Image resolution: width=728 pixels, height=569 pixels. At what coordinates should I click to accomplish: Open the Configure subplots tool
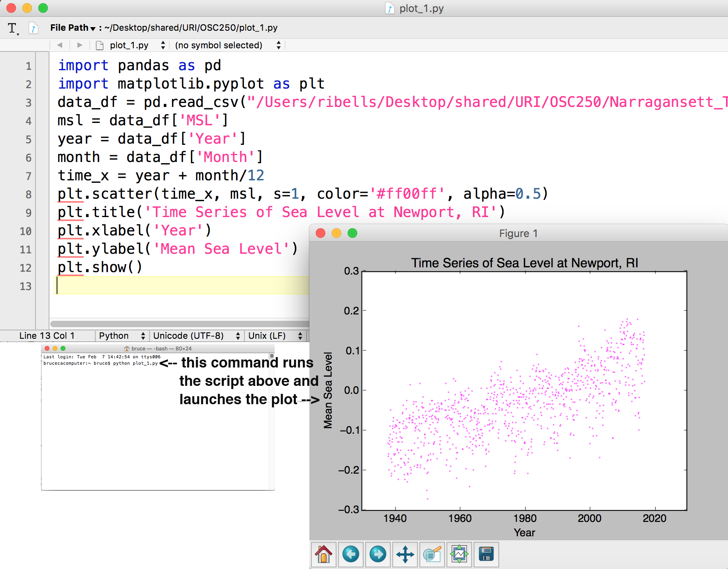tap(459, 554)
